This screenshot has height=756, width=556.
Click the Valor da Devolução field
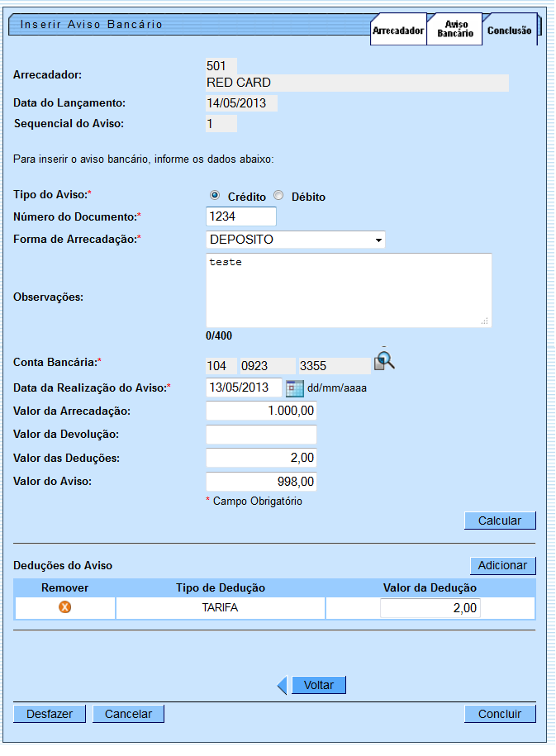(261, 435)
